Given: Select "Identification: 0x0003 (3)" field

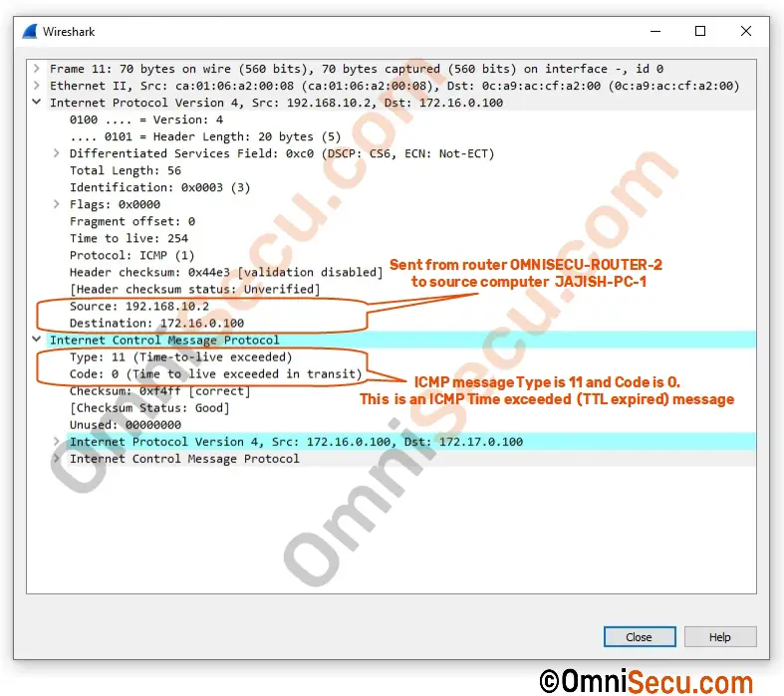Looking at the screenshot, I should pos(159,187).
